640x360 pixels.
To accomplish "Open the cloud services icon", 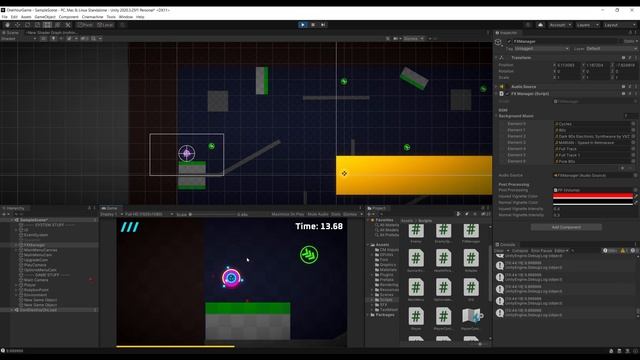I will coord(540,25).
